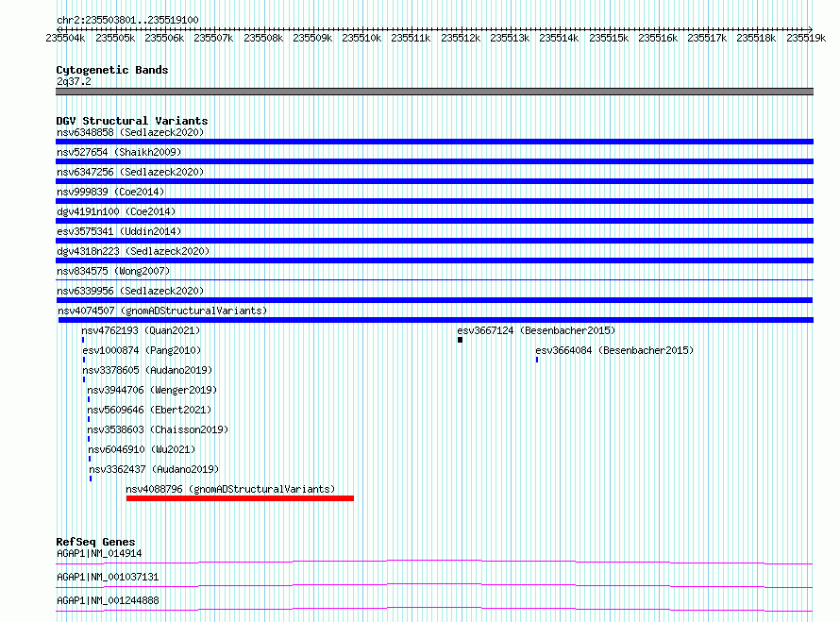840x622 pixels.
Task: Open nsv4074507 (gnomADStructuralVariants) label
Action: [162, 311]
